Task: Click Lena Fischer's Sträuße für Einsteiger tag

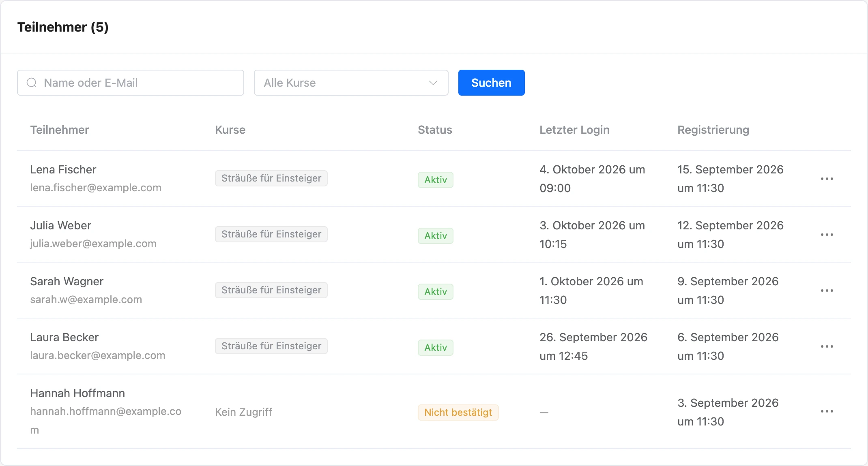Action: point(271,178)
